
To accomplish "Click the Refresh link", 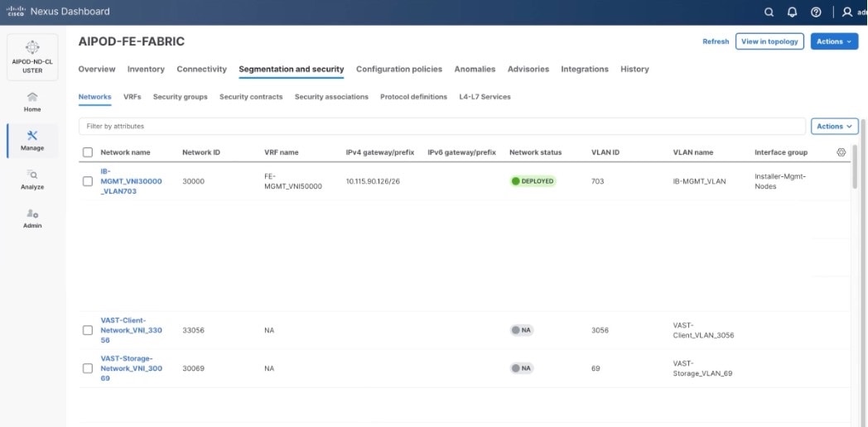I will 716,41.
